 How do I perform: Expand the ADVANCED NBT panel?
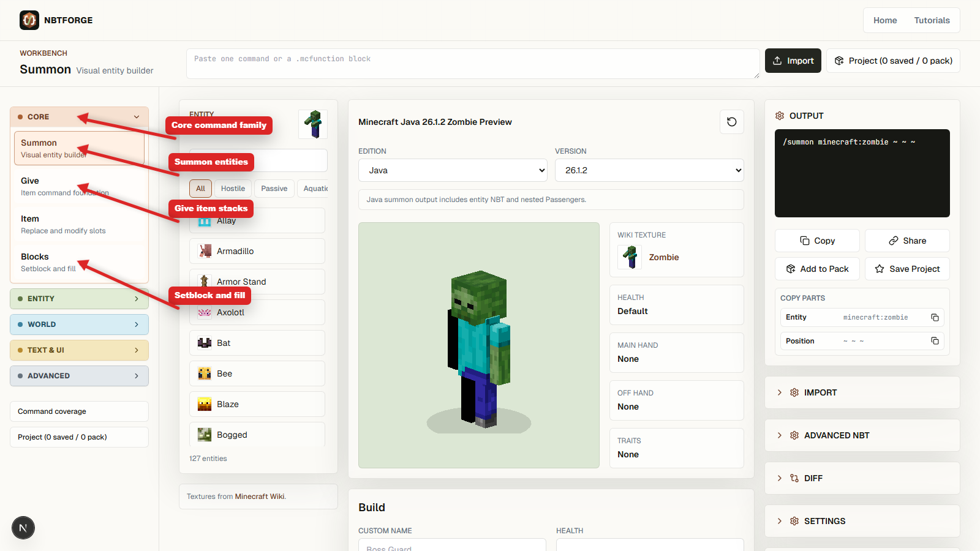862,435
